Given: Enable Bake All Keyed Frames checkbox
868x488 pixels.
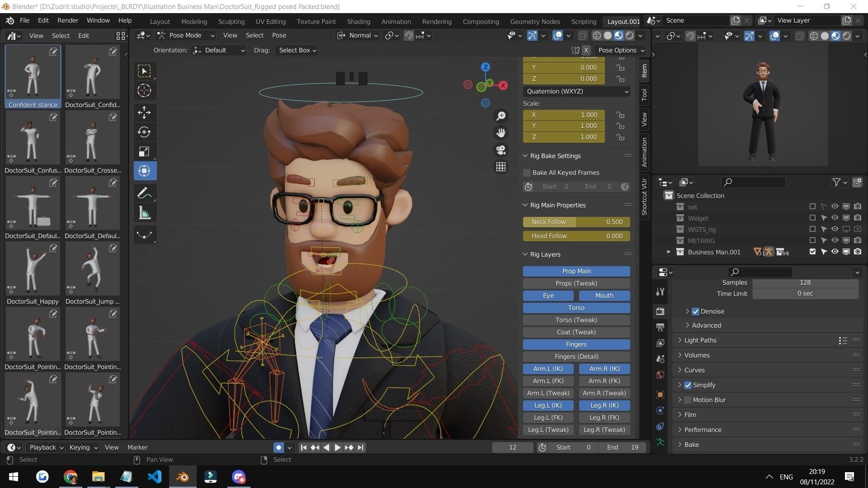Looking at the screenshot, I should (x=527, y=173).
